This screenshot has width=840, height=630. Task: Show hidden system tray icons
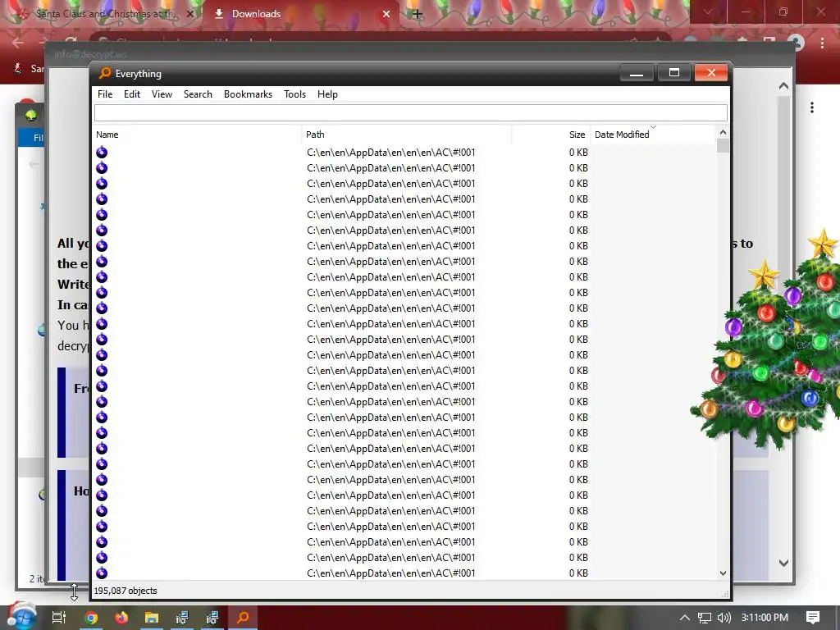(685, 618)
